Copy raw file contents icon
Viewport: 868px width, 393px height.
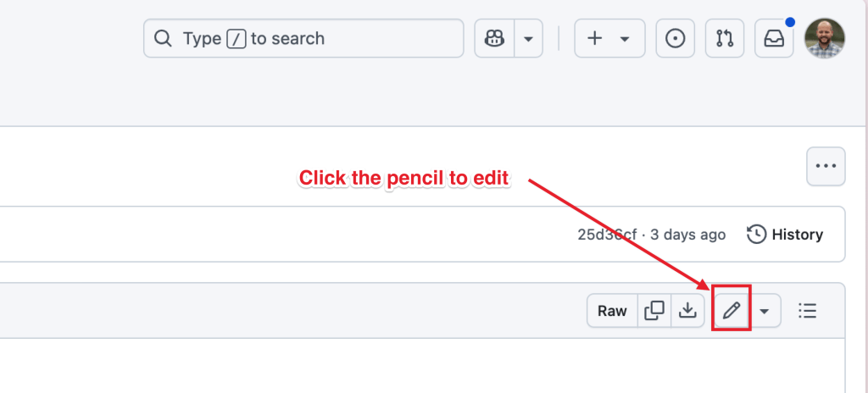coord(654,311)
